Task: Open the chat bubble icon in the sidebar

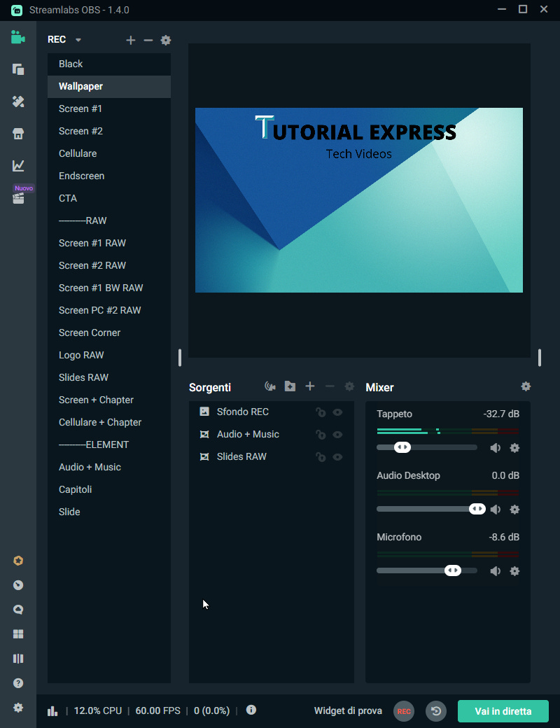Action: (x=18, y=610)
